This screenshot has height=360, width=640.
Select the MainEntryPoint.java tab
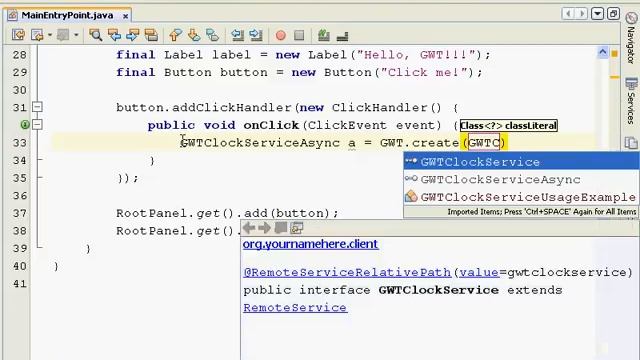[x=67, y=16]
